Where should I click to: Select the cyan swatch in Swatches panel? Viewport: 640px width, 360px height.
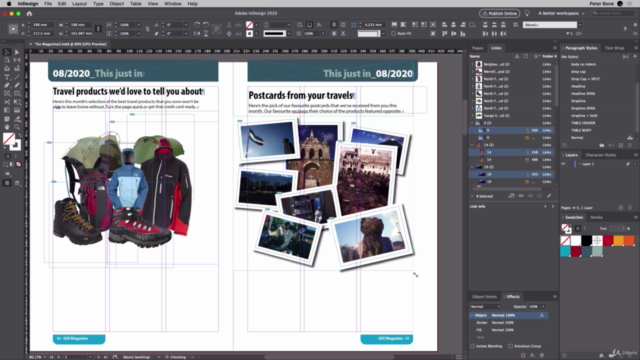(565, 251)
